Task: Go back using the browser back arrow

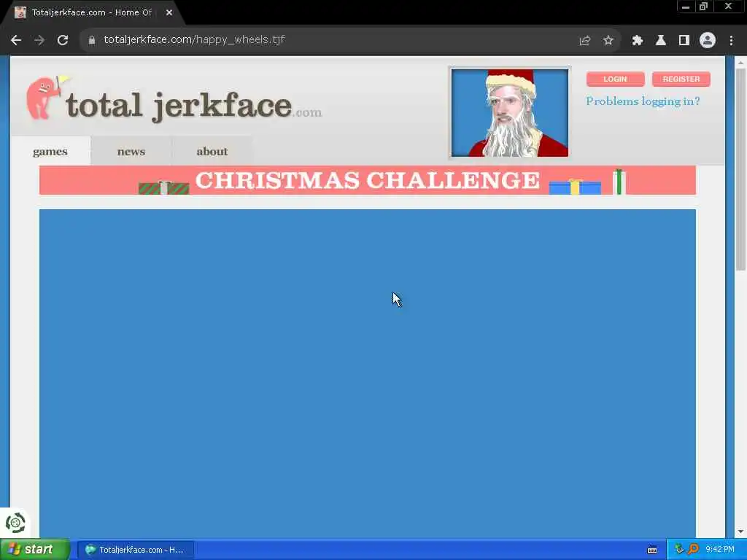Action: [x=16, y=40]
